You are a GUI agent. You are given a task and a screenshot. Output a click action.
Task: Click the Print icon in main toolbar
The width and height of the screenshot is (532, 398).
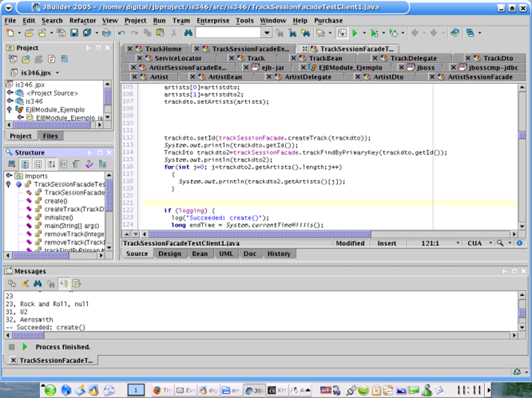coord(106,33)
